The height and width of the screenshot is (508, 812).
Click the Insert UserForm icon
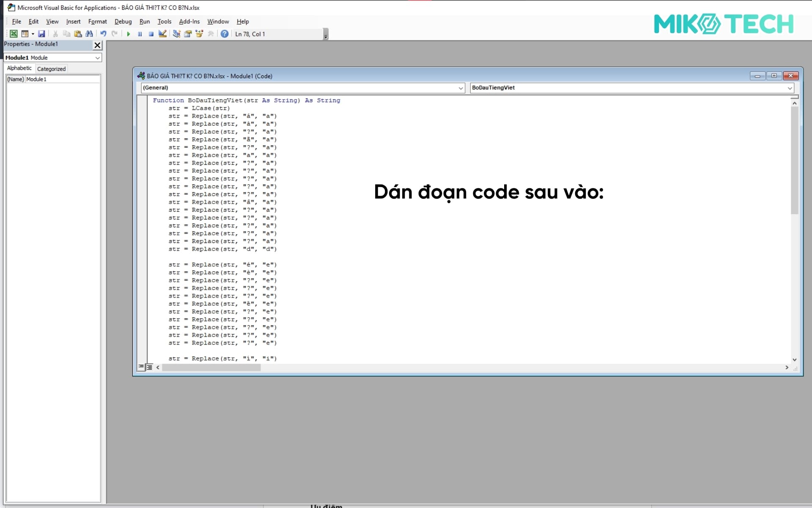pyautogui.click(x=25, y=34)
